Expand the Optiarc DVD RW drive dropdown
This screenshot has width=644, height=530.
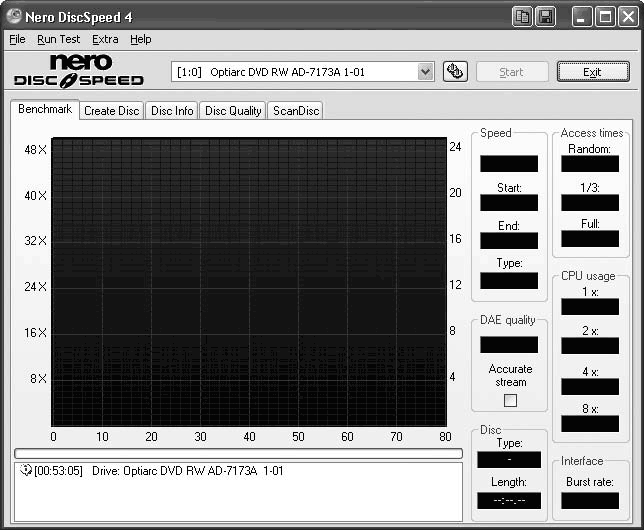(425, 72)
